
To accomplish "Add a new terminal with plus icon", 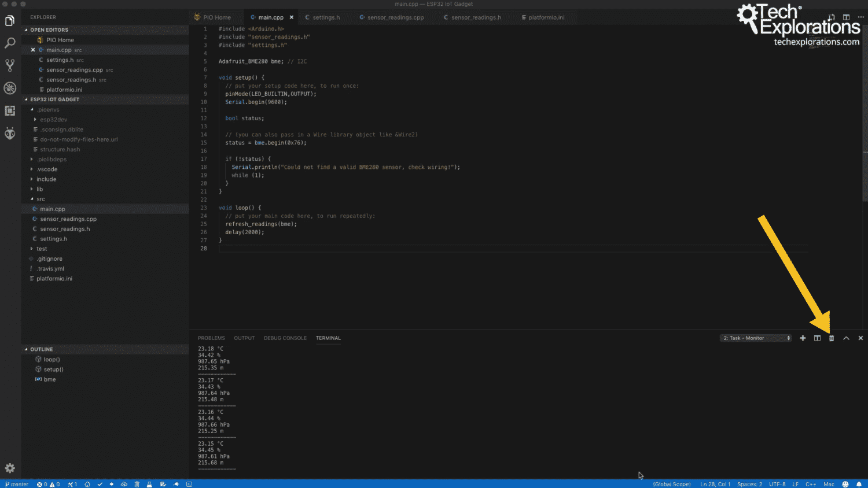I will tap(803, 338).
